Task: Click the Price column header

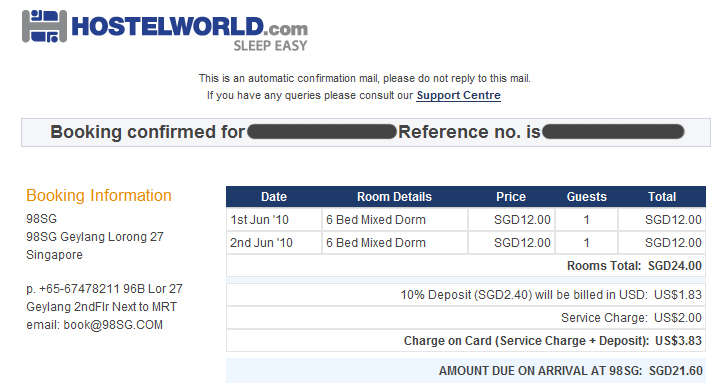Action: click(511, 197)
